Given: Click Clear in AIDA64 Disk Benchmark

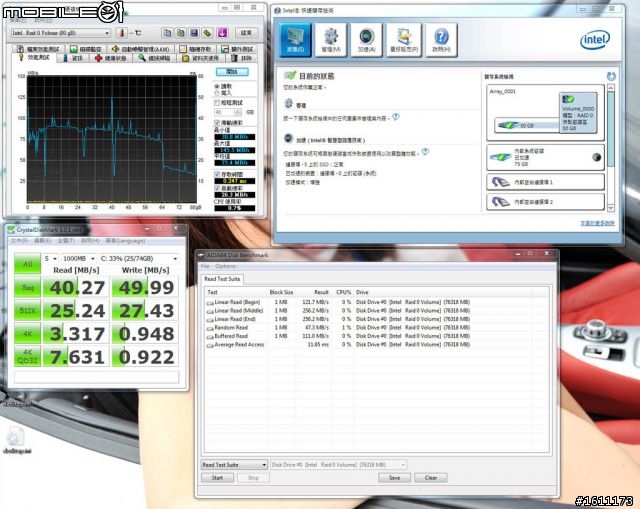Looking at the screenshot, I should [x=431, y=478].
